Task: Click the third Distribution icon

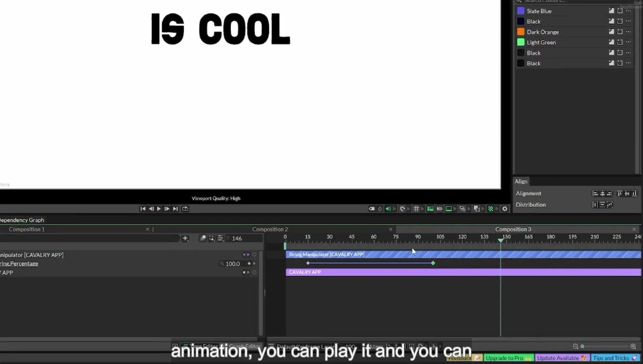Action: click(x=610, y=204)
